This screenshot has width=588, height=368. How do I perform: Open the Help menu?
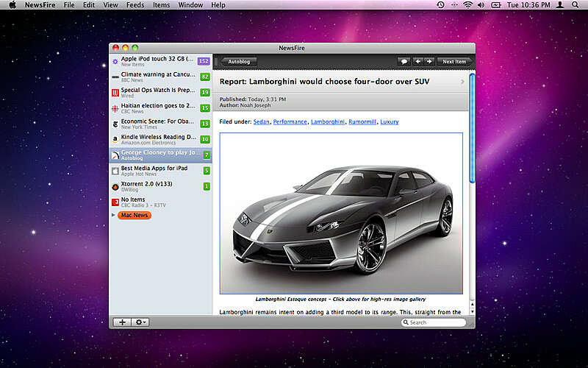tap(218, 5)
